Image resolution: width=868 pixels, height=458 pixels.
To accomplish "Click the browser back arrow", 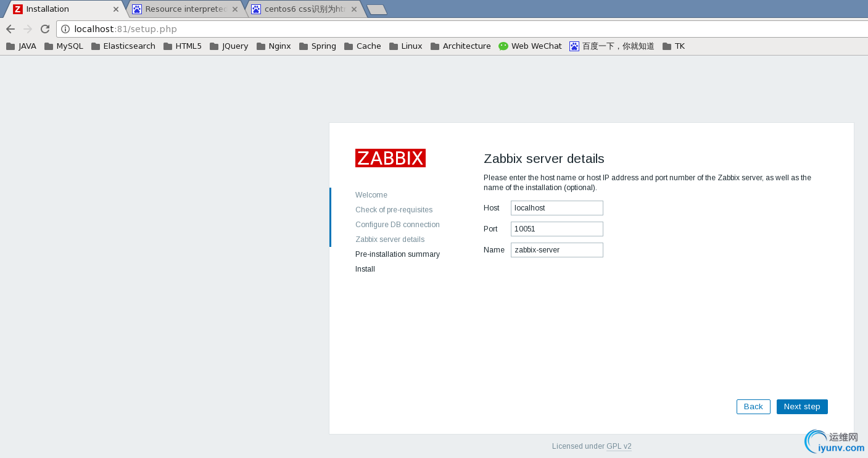I will 10,29.
